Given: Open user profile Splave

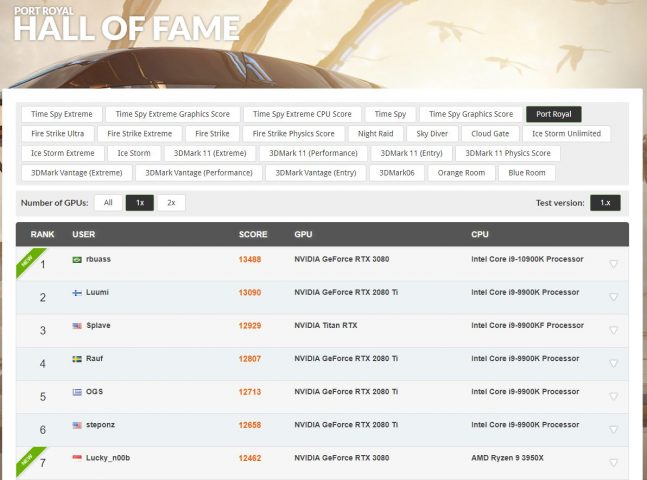Looking at the screenshot, I should point(98,325).
